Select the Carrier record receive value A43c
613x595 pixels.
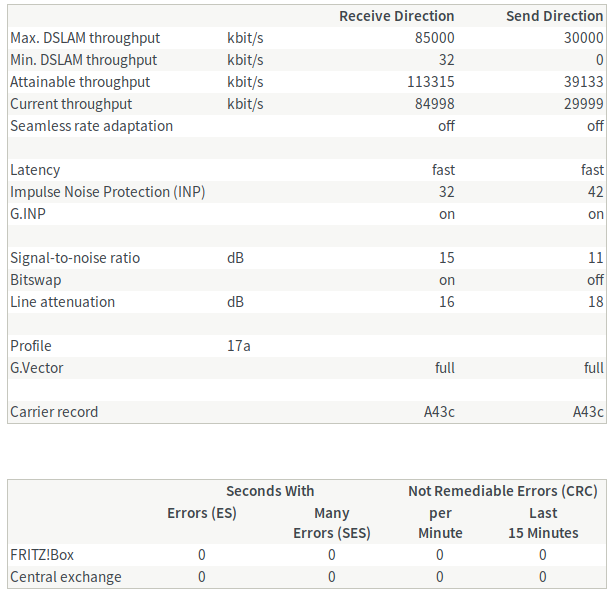[x=439, y=412]
